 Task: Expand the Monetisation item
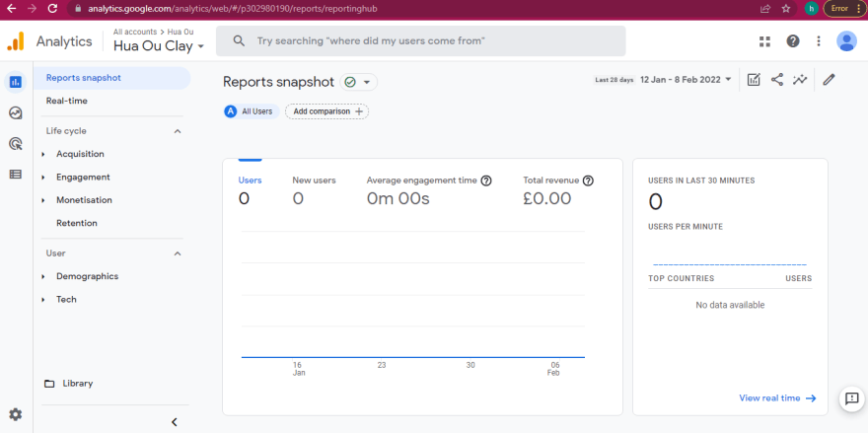[x=84, y=200]
